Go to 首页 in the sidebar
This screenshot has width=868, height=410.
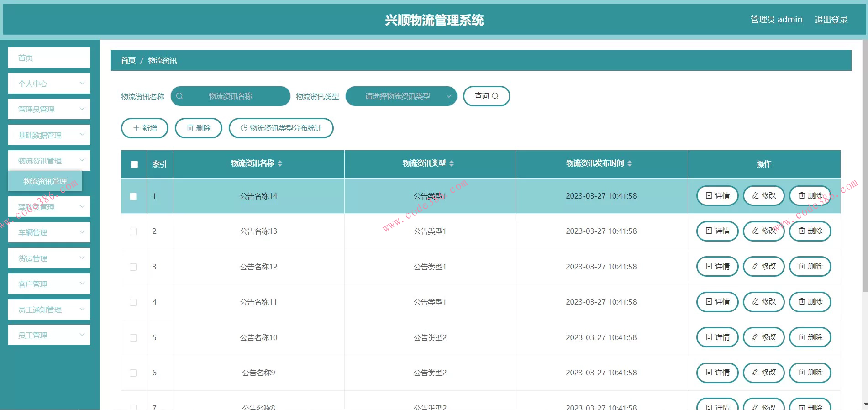[49, 58]
